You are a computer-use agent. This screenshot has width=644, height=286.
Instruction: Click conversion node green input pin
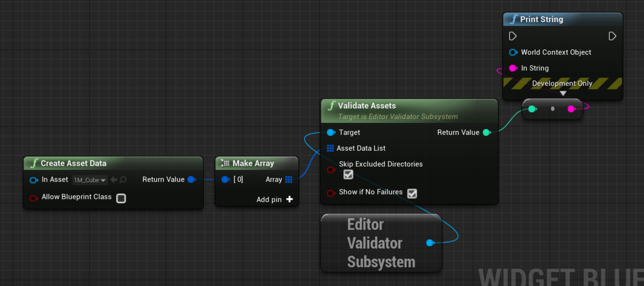531,109
